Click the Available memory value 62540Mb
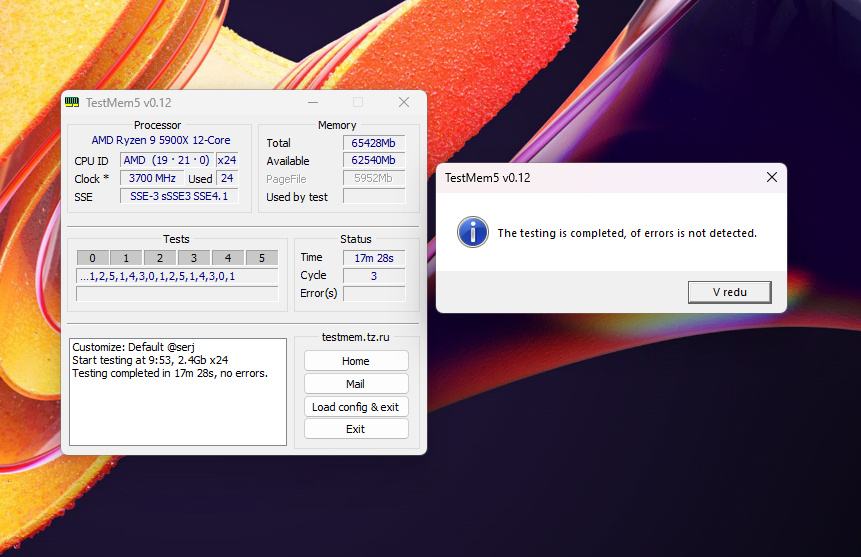Screen dimensions: 861x557 pos(374,160)
